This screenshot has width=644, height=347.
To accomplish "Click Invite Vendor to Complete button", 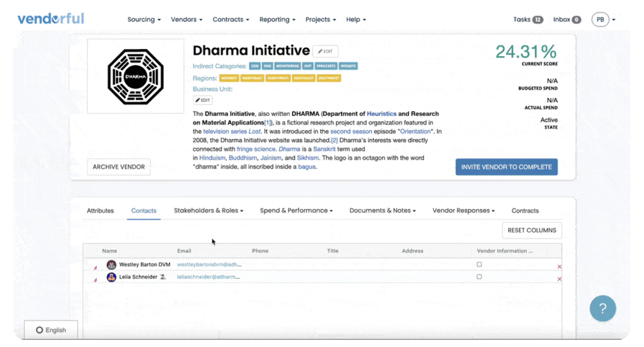I will (506, 167).
